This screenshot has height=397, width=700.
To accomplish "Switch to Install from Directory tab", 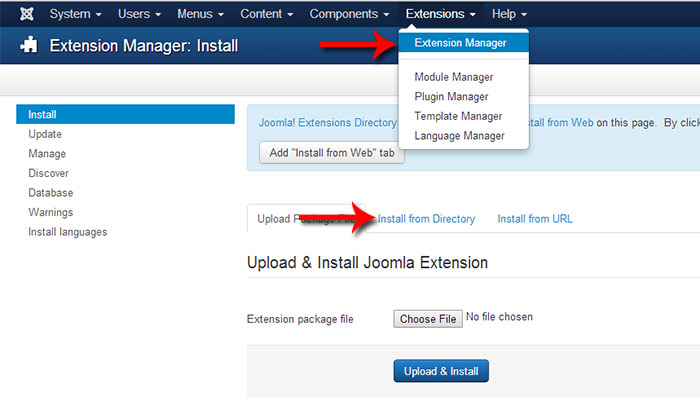I will click(426, 219).
